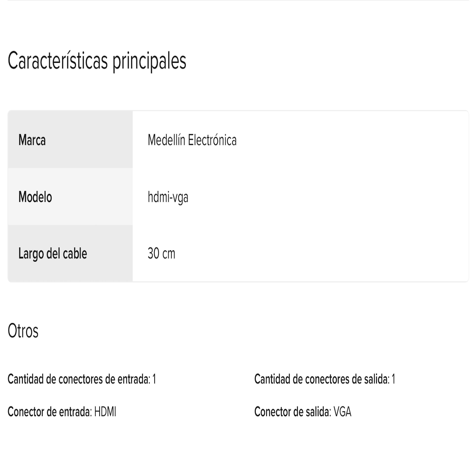Click the HDMI input connector value
Image resolution: width=476 pixels, height=476 pixels.
pyautogui.click(x=105, y=412)
